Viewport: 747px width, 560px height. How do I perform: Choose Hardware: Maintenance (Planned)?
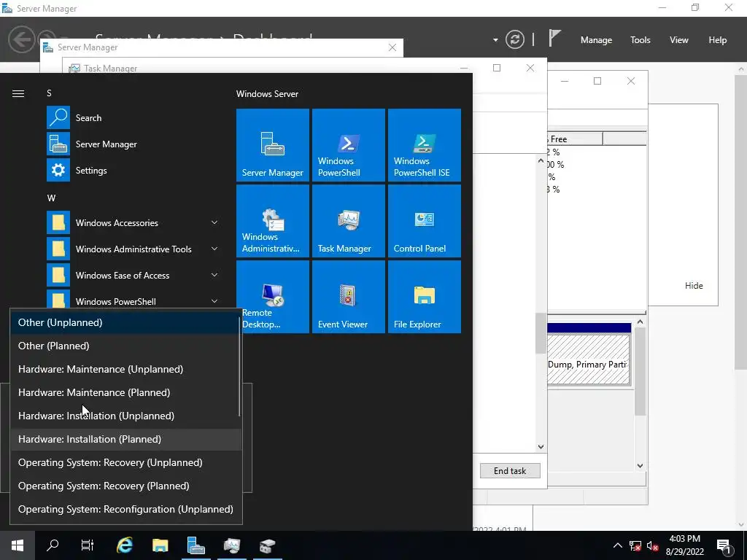tap(125, 392)
